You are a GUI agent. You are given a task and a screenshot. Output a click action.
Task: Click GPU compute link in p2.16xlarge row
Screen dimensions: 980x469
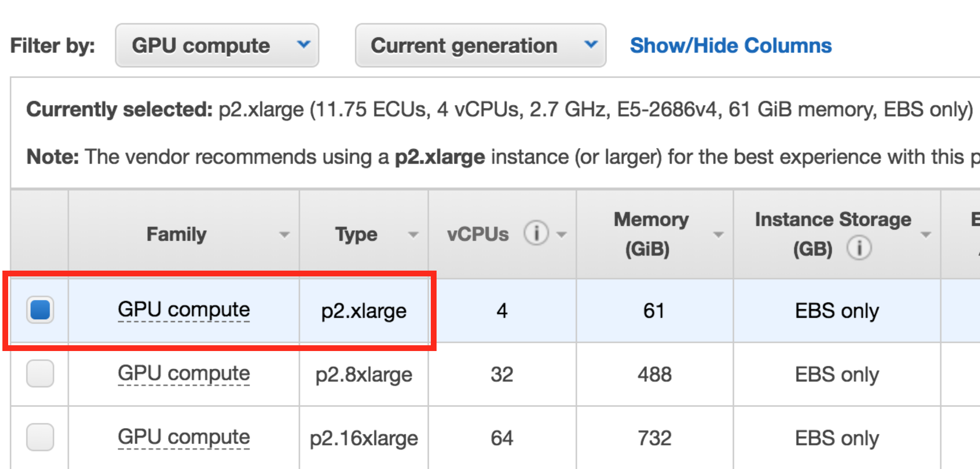(x=184, y=437)
